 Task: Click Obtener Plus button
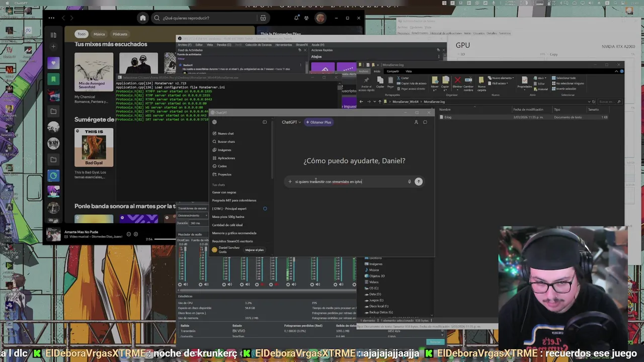pos(318,122)
